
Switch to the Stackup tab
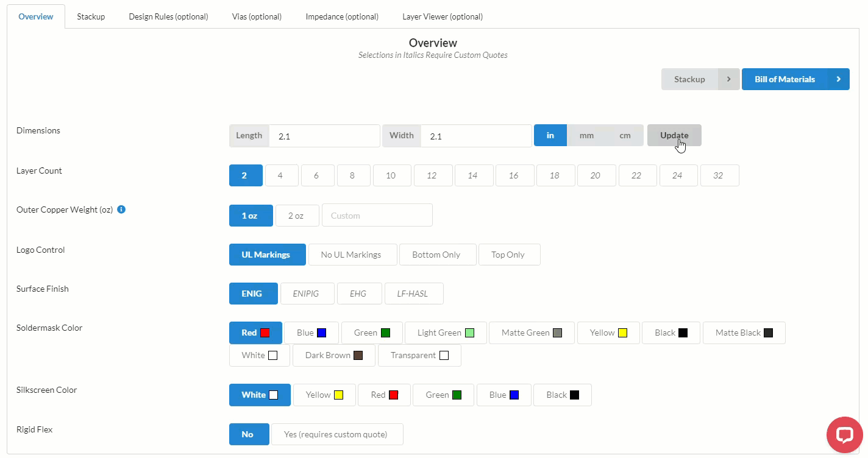pyautogui.click(x=91, y=16)
